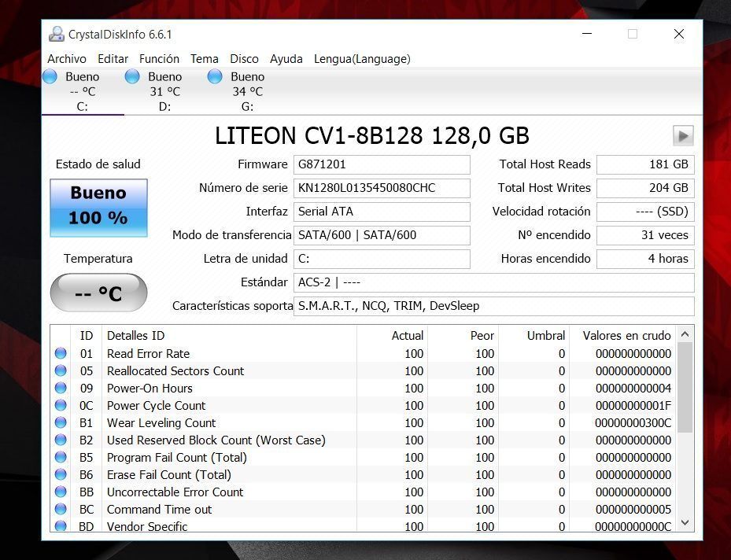
Task: Click the Valores en crudo column header
Action: [x=626, y=336]
